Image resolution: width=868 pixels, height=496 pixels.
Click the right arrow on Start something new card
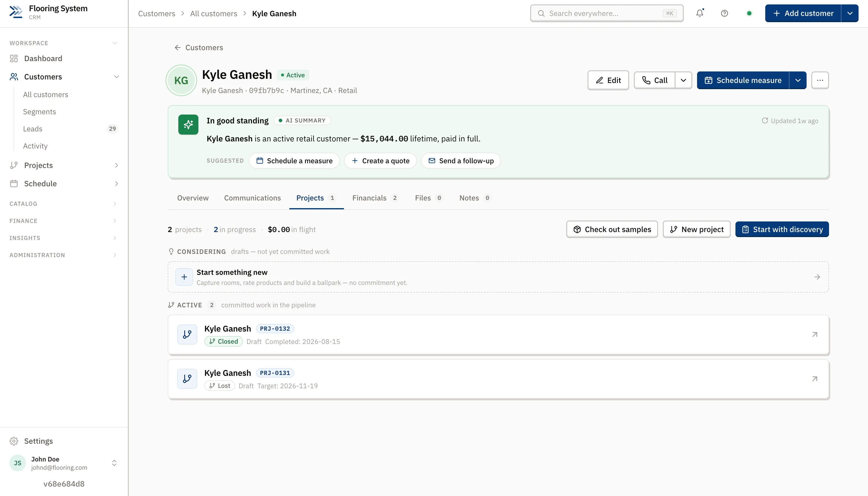click(817, 277)
